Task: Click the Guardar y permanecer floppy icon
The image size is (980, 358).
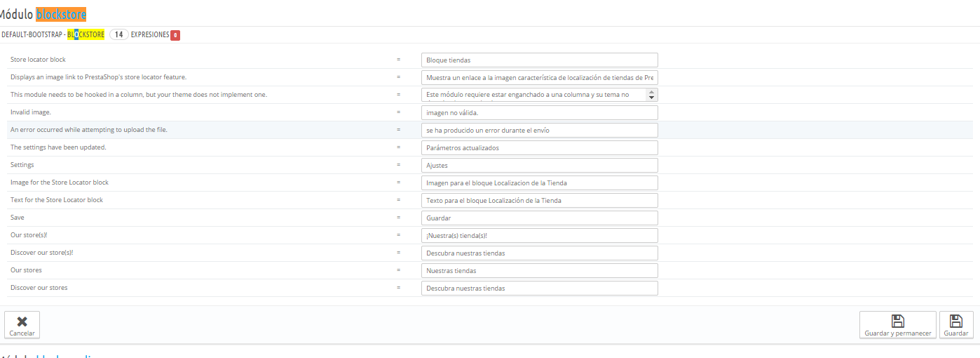Action: 897,321
